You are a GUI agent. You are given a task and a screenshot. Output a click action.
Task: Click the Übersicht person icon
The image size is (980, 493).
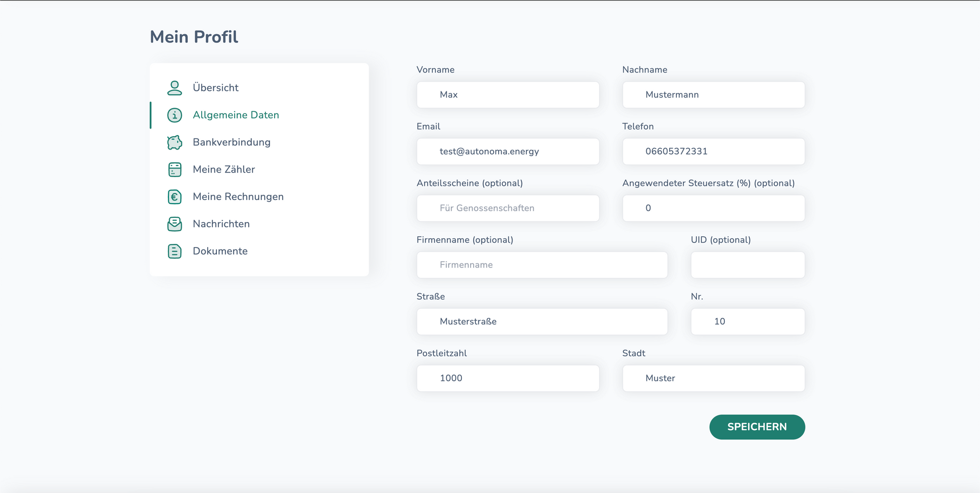(175, 88)
